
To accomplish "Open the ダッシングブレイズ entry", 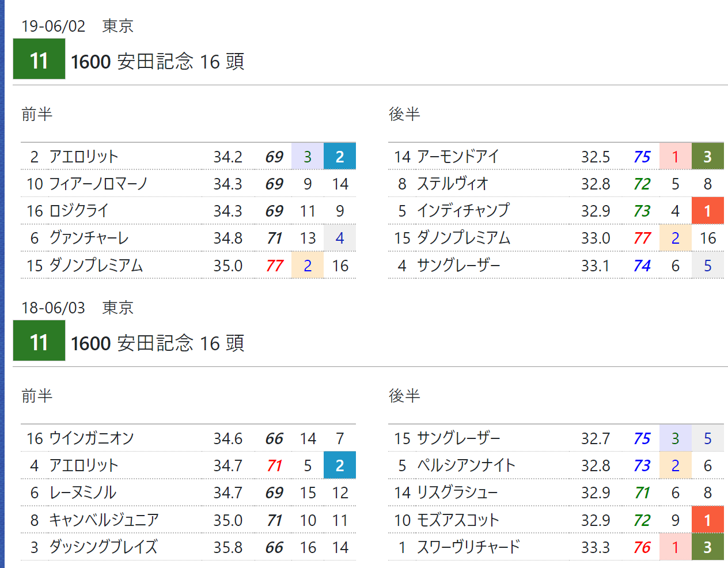I will coord(103,547).
